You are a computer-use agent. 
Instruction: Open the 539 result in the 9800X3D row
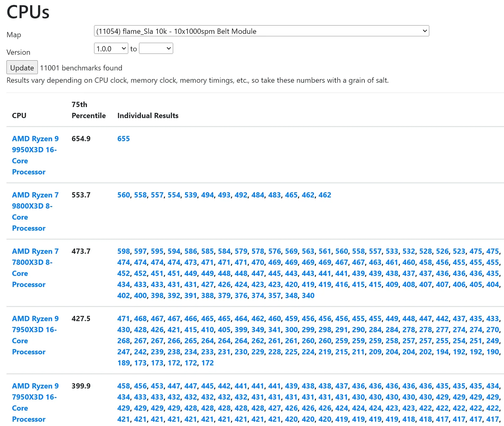pos(191,195)
